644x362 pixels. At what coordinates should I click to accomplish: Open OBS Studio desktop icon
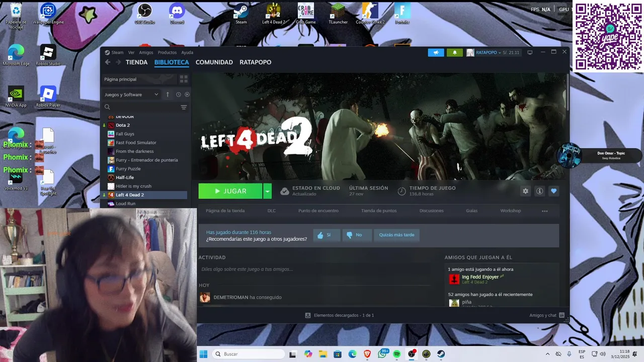145,14
